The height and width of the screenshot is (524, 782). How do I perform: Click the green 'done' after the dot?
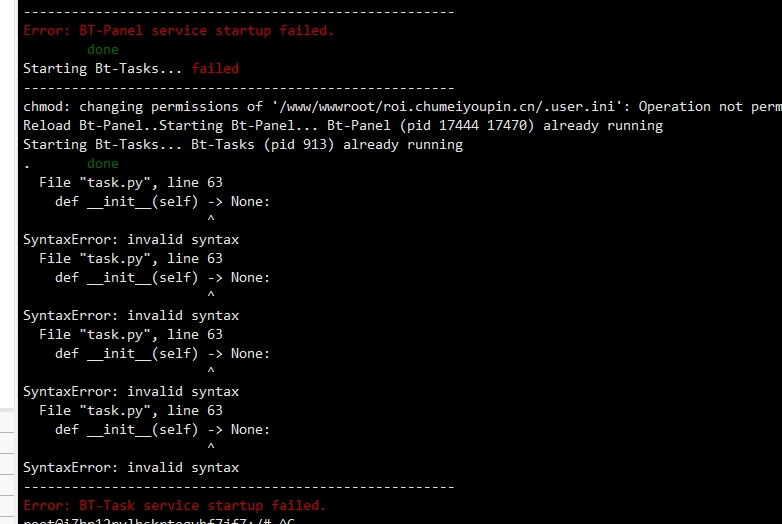[103, 164]
